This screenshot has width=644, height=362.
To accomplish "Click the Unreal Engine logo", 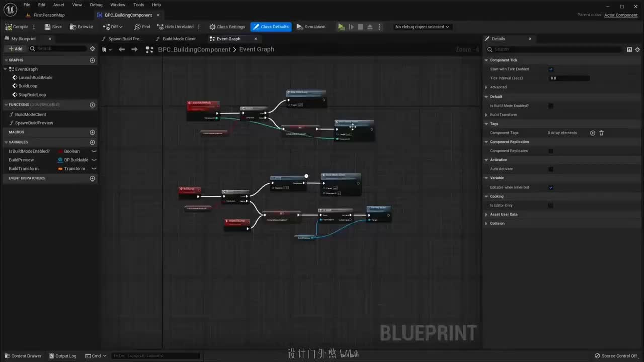I will pos(10,9).
